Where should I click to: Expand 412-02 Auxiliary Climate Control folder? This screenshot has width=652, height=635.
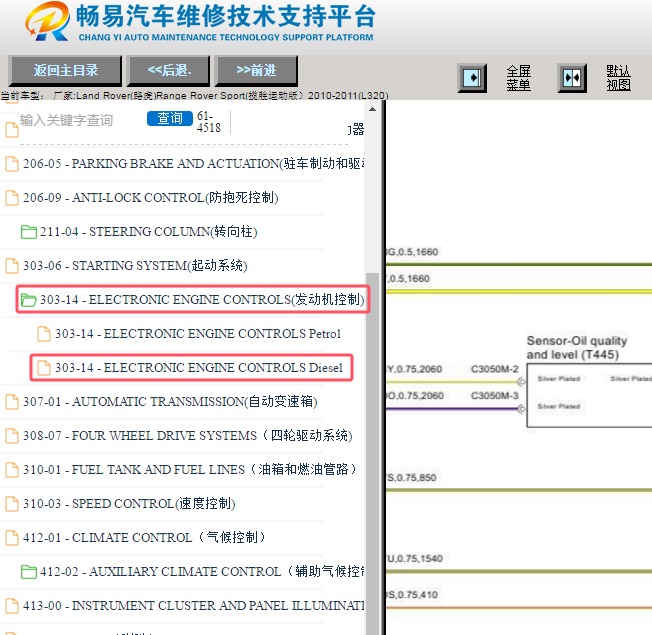click(202, 572)
